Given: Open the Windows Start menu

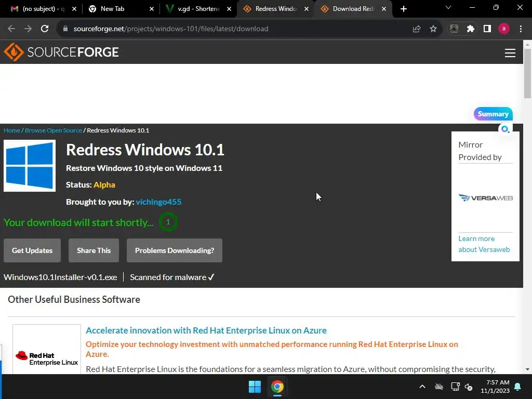Looking at the screenshot, I should pos(255,387).
